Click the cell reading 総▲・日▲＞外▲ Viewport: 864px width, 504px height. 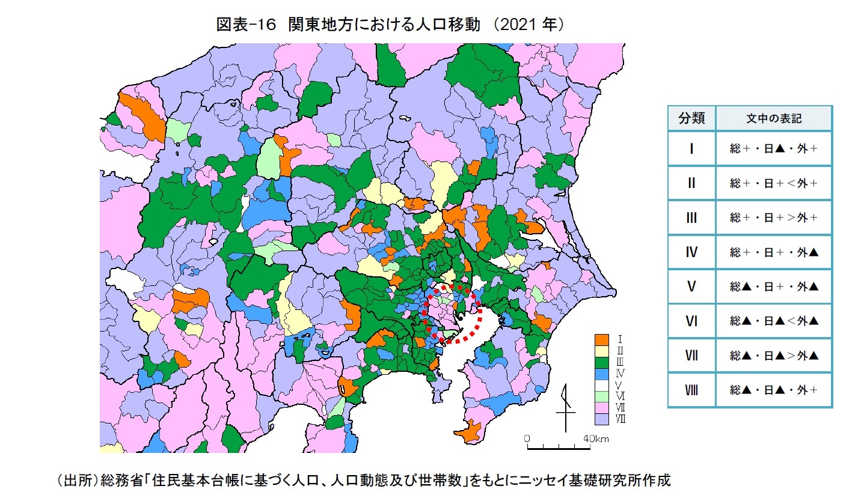point(774,355)
